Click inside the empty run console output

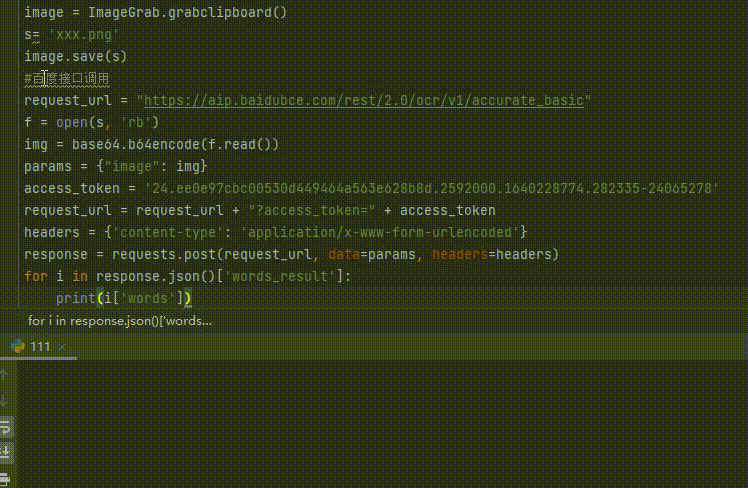pyautogui.click(x=382, y=424)
